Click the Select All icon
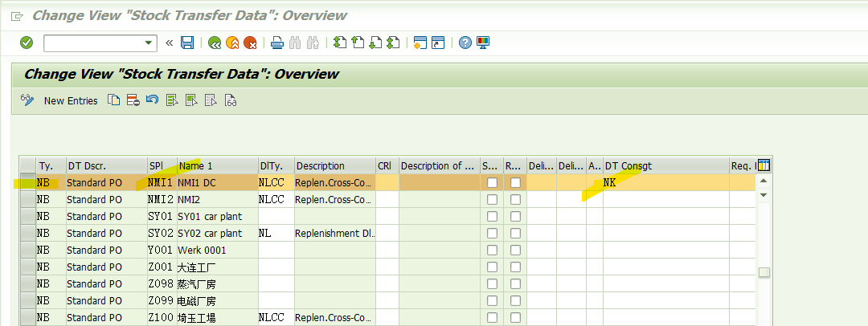Viewport: 868px width, 326px height. pyautogui.click(x=172, y=100)
